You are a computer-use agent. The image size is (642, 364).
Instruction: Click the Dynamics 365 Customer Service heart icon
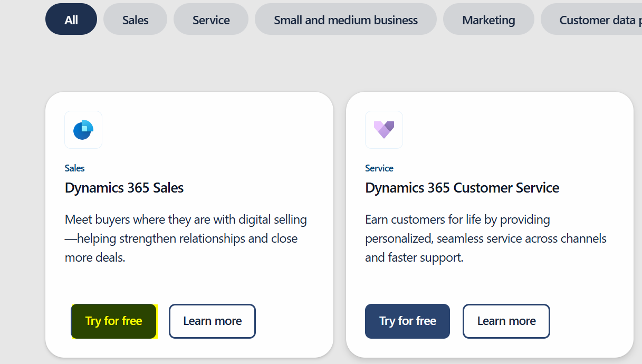[384, 130]
